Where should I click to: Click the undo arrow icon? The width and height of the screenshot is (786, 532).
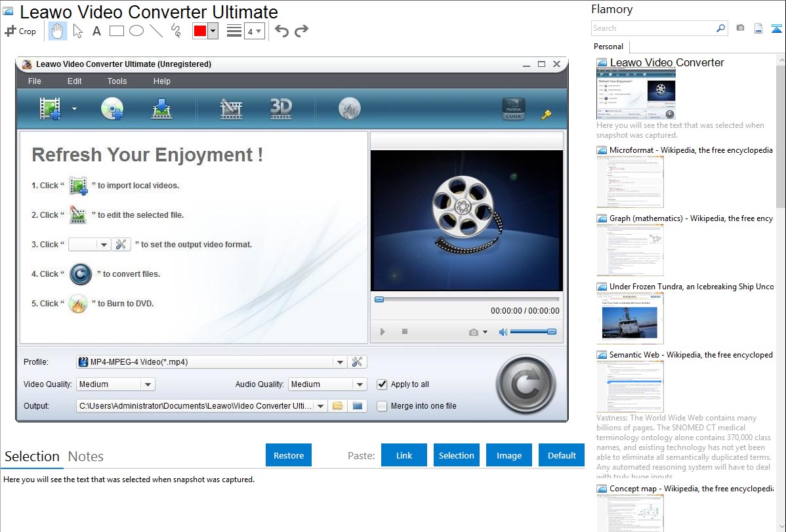coord(281,31)
